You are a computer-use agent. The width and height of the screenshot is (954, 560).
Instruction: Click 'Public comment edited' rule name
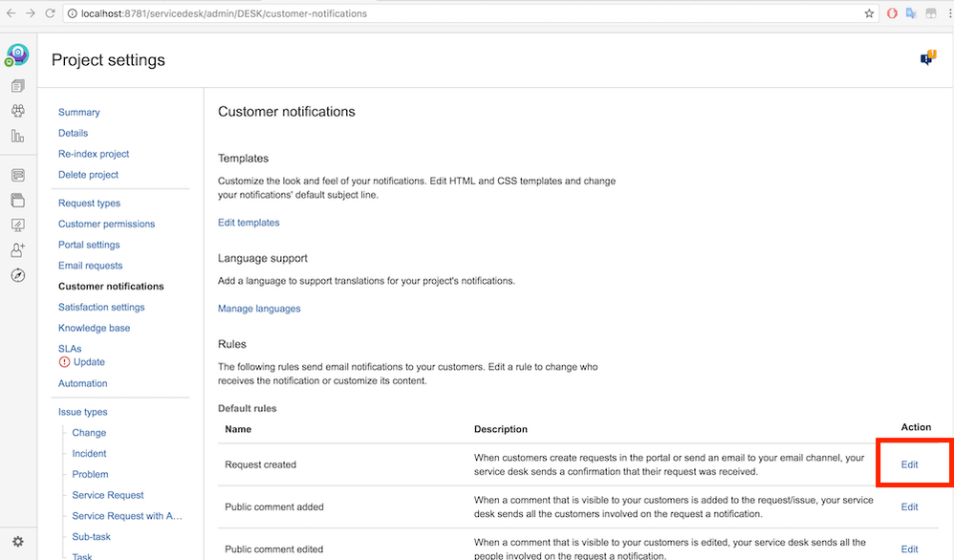(273, 549)
